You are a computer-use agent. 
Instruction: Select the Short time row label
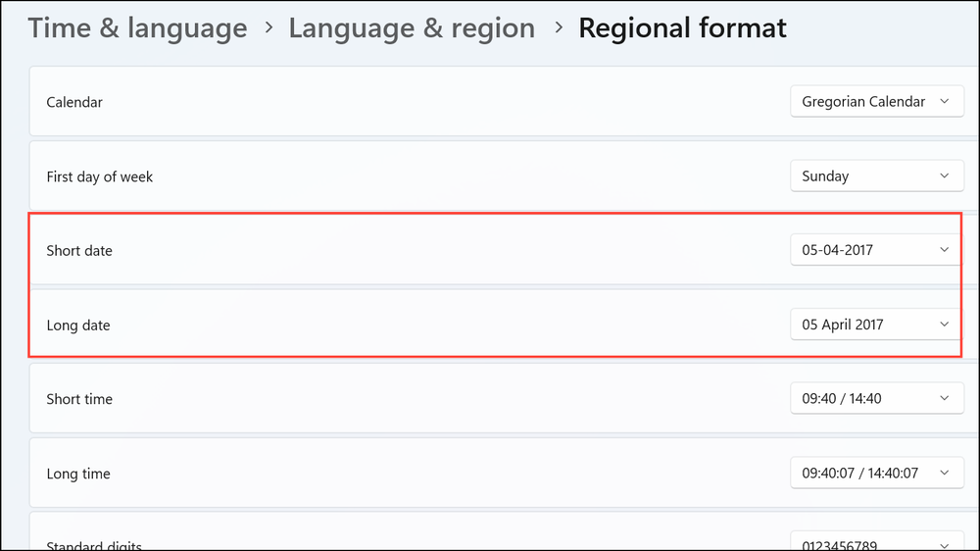[79, 399]
